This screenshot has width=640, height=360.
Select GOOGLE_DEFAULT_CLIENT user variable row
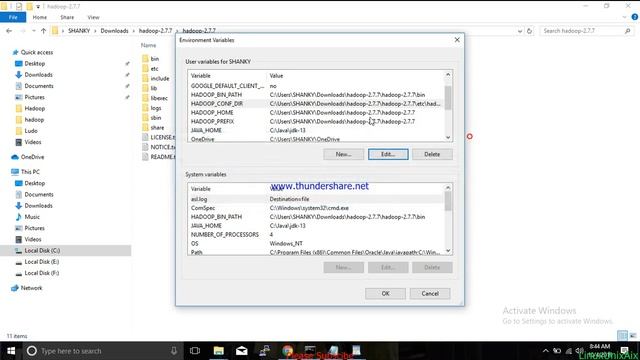[x=316, y=86]
